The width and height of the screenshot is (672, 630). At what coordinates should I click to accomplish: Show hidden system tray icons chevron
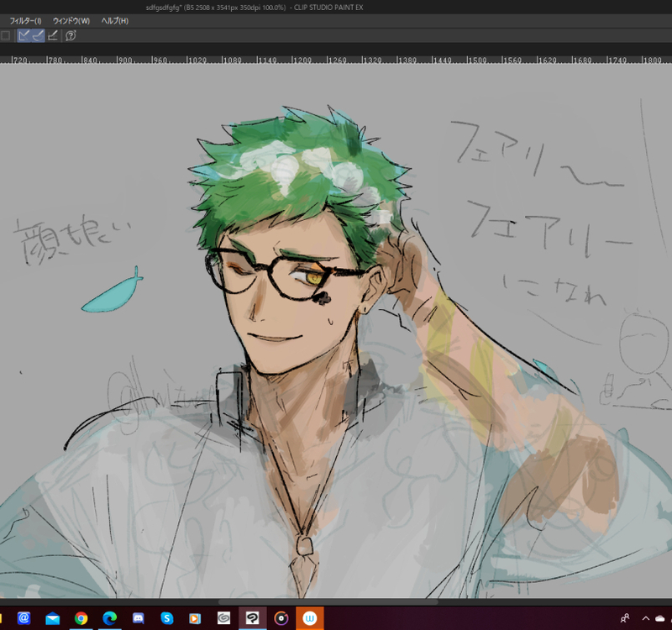(645, 618)
